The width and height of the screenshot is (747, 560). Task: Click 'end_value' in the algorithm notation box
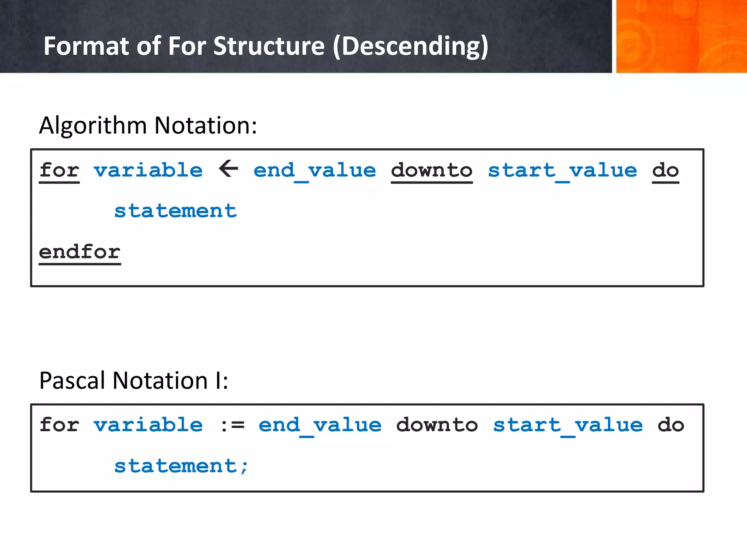click(x=314, y=170)
